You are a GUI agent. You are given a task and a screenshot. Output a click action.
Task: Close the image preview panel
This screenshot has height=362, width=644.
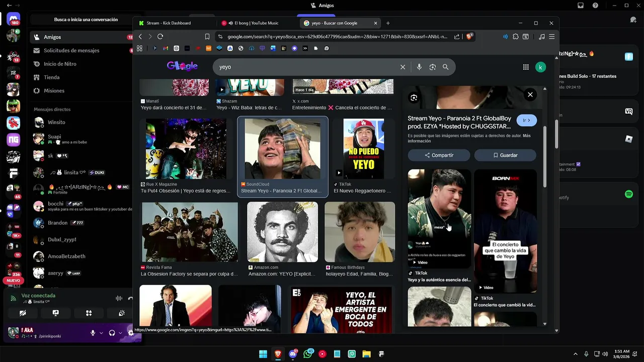(x=530, y=95)
